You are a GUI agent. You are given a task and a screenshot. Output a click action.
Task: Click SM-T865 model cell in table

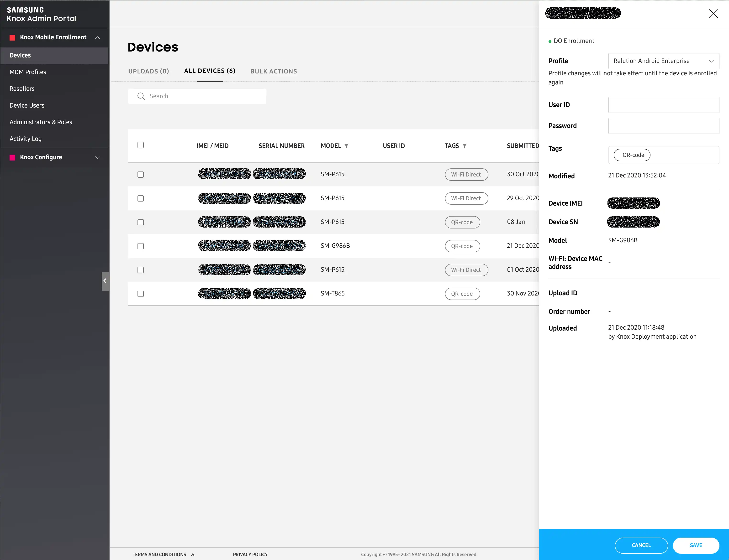tap(332, 294)
